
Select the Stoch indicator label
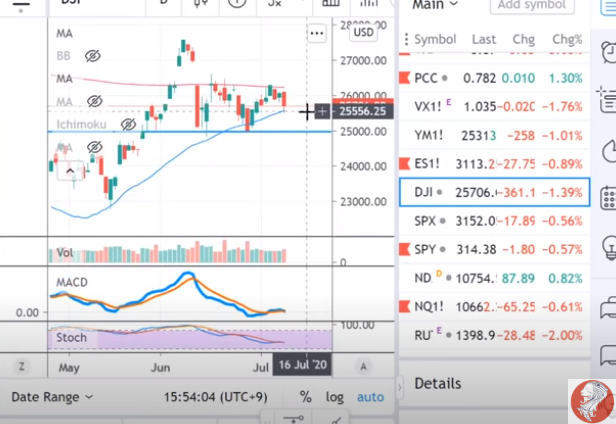pos(71,337)
